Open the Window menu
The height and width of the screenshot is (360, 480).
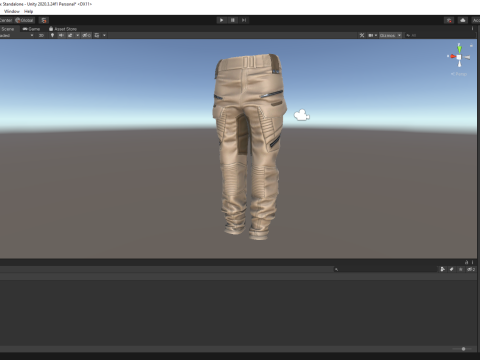point(12,11)
